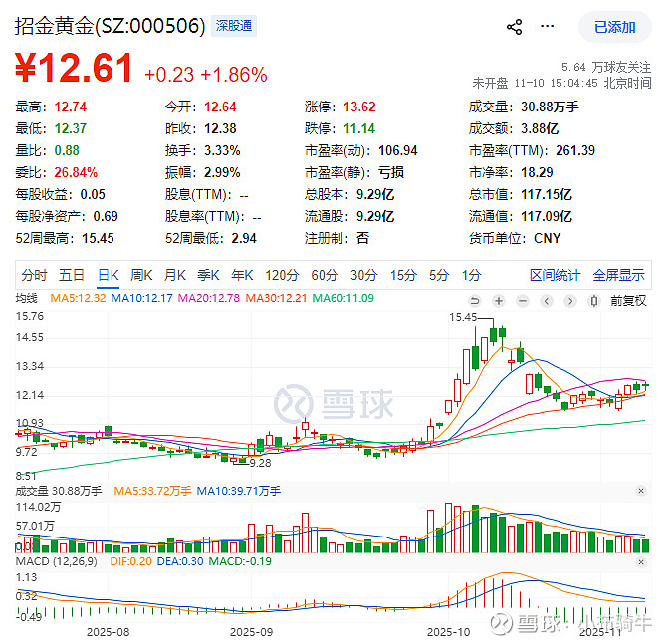Switch chart to 5分 interval
The height and width of the screenshot is (644, 672).
[439, 275]
